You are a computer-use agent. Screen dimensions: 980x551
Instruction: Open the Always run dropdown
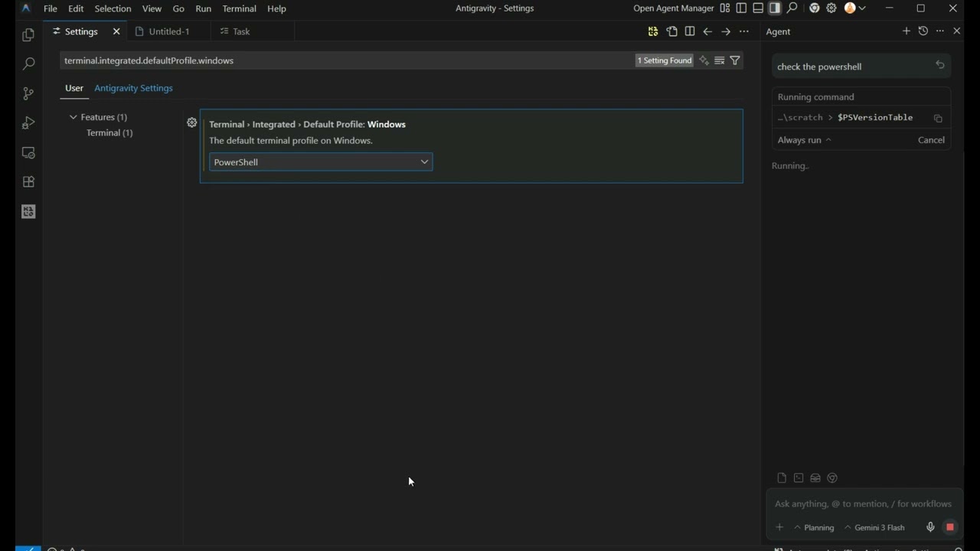click(x=804, y=140)
